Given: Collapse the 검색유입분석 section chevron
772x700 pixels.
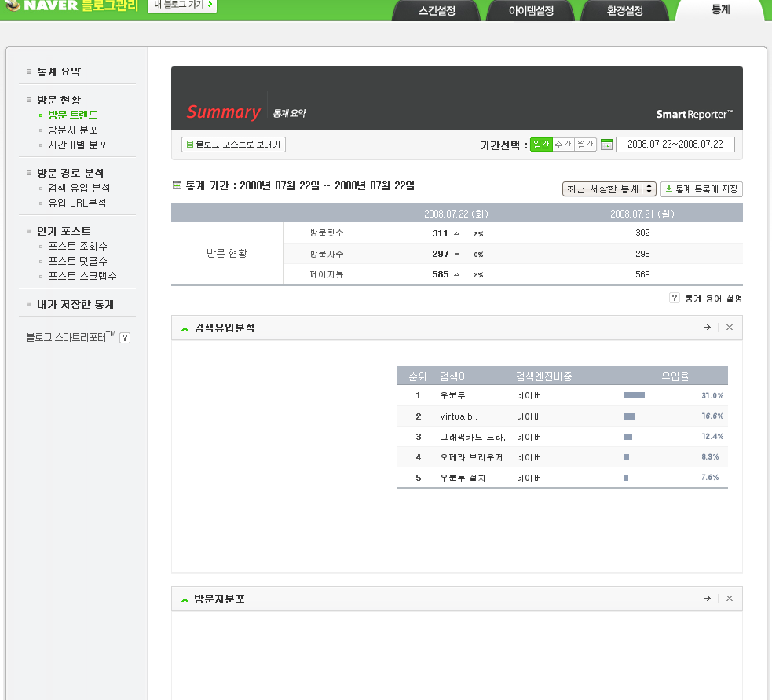Looking at the screenshot, I should (185, 328).
